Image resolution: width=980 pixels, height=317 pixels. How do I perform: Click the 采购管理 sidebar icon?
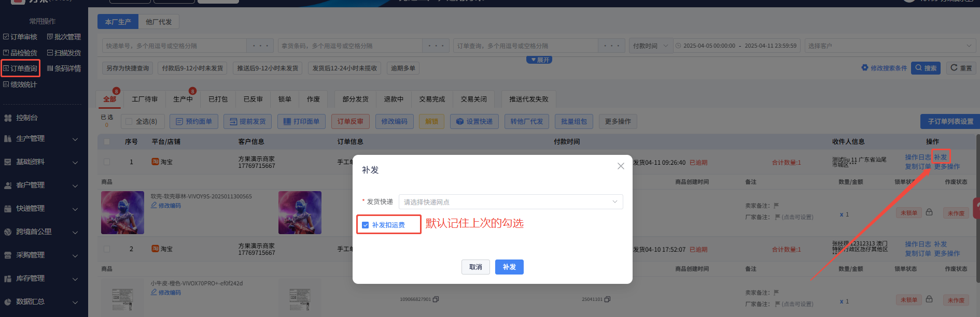pos(8,255)
